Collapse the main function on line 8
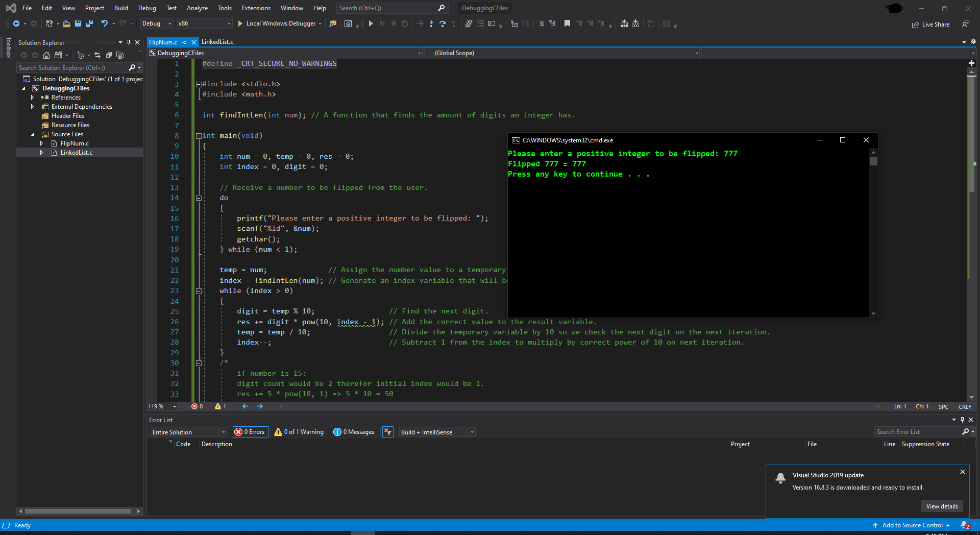980x535 pixels. [x=199, y=136]
